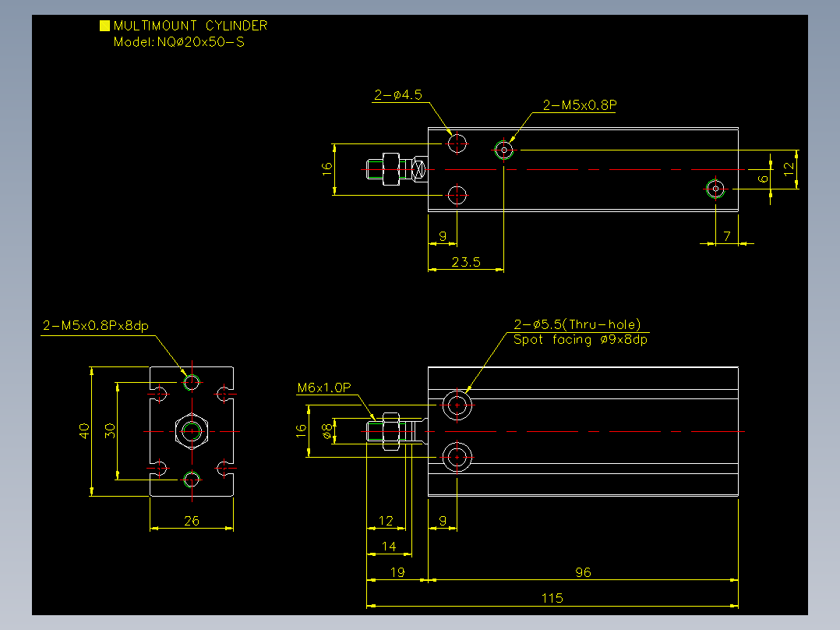Screen dimensions: 840x630
Task: Click the "2-M5x0.8Px8dp" callout text
Action: coord(96,325)
